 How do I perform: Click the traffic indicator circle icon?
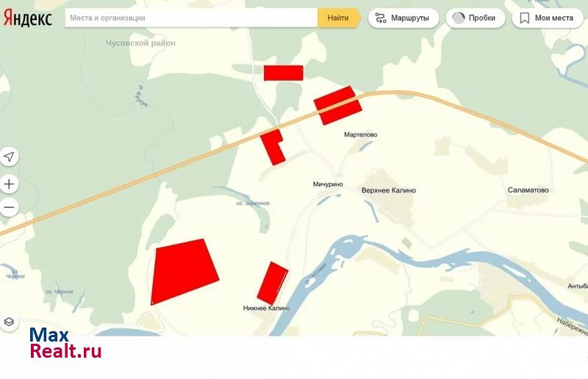[x=459, y=18]
